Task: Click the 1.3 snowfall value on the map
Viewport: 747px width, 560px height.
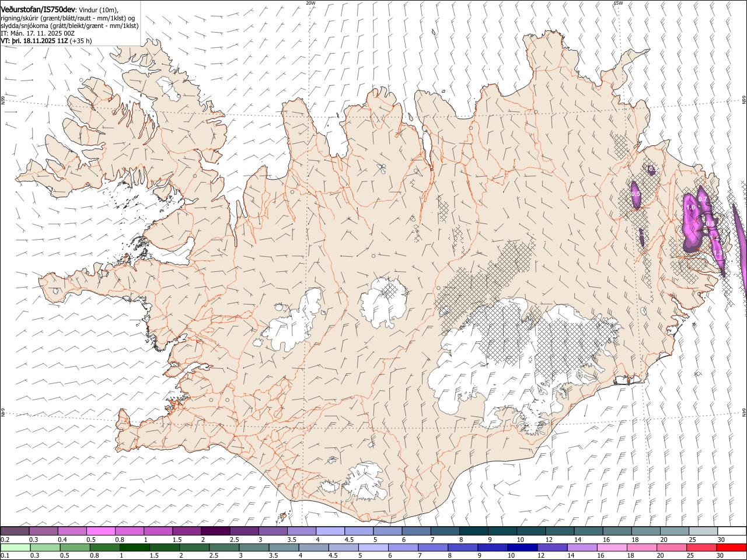Action: click(718, 253)
